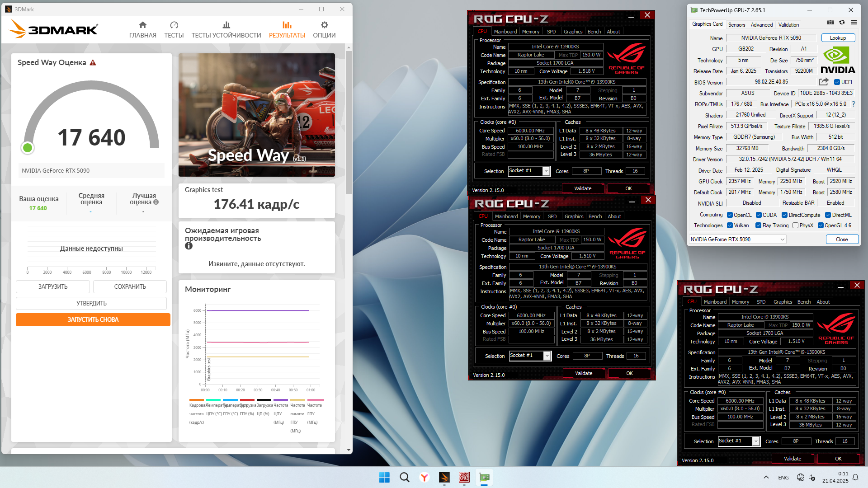This screenshot has height=488, width=868.
Task: Open the Windows Start menu
Action: pos(384,477)
